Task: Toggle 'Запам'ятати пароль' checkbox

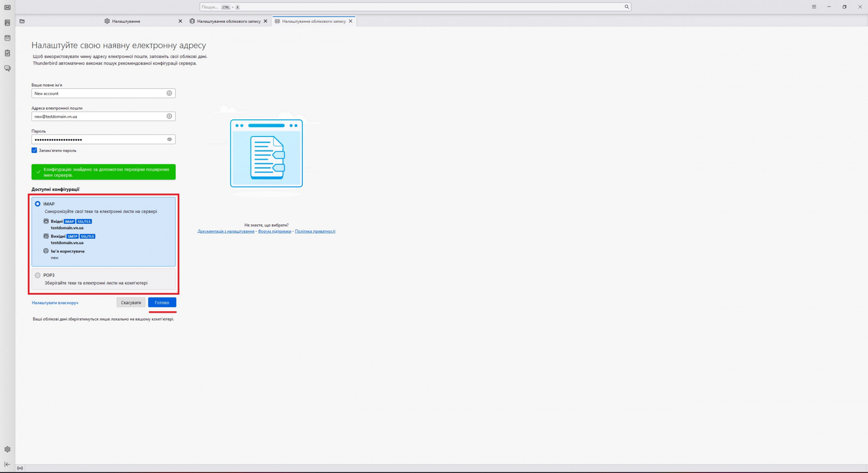Action: point(35,150)
